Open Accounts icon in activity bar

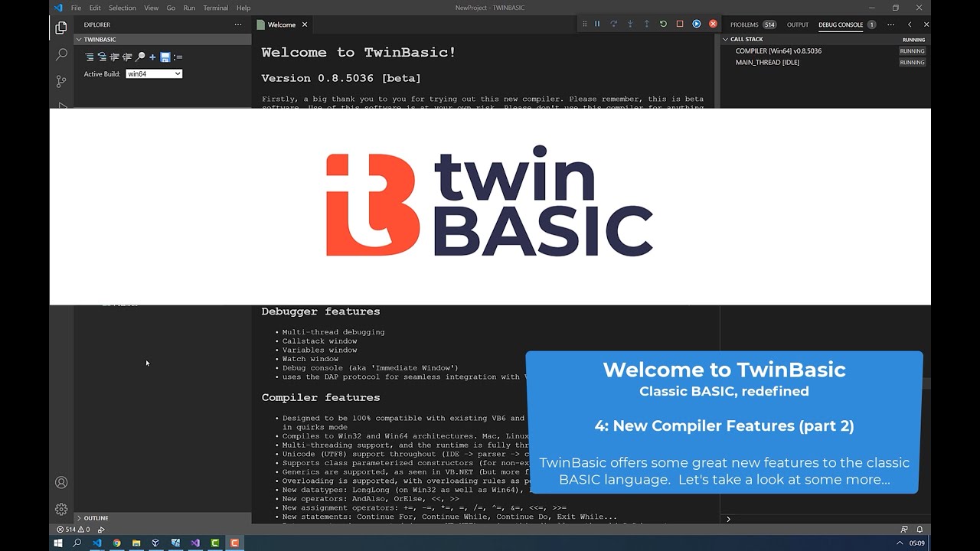click(61, 483)
